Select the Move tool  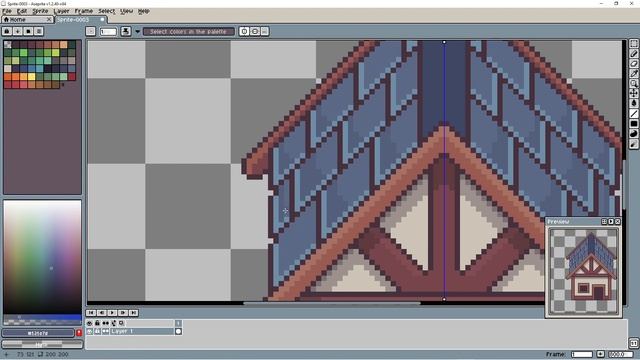pyautogui.click(x=633, y=93)
